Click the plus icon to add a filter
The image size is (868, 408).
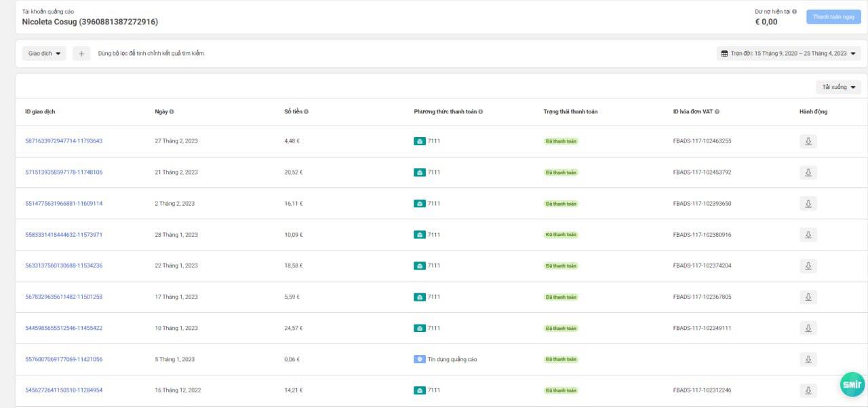click(81, 54)
